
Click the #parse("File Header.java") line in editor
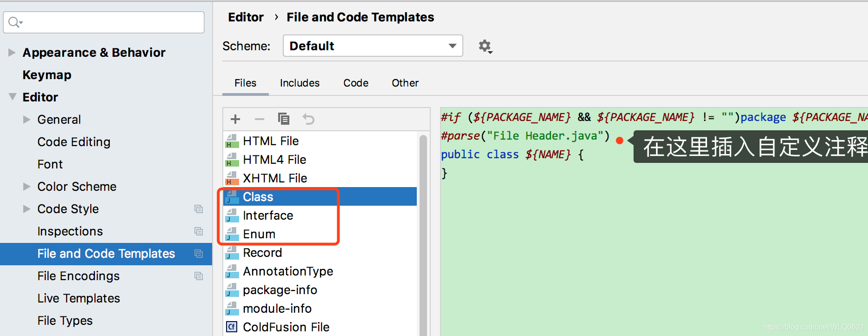[525, 136]
